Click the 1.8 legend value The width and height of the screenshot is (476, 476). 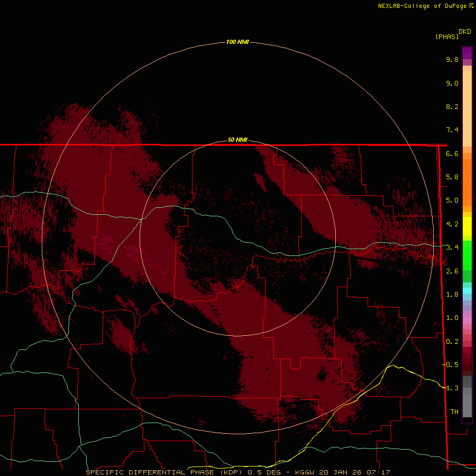452,295
